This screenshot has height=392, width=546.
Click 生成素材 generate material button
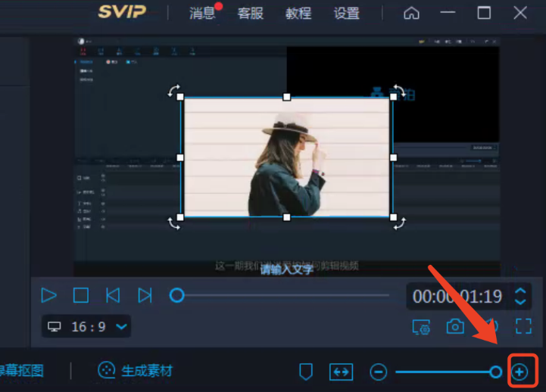tap(136, 371)
